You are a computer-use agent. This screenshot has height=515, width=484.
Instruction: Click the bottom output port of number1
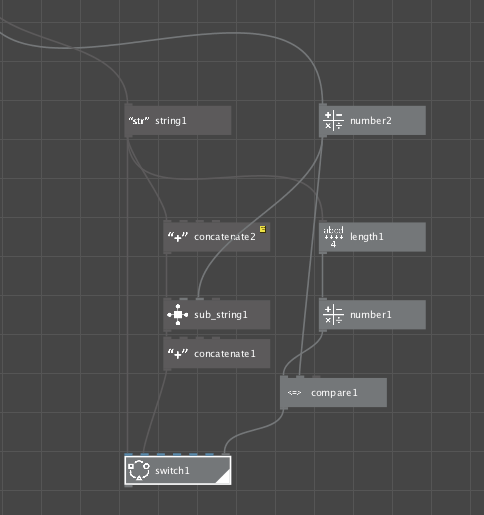click(323, 330)
